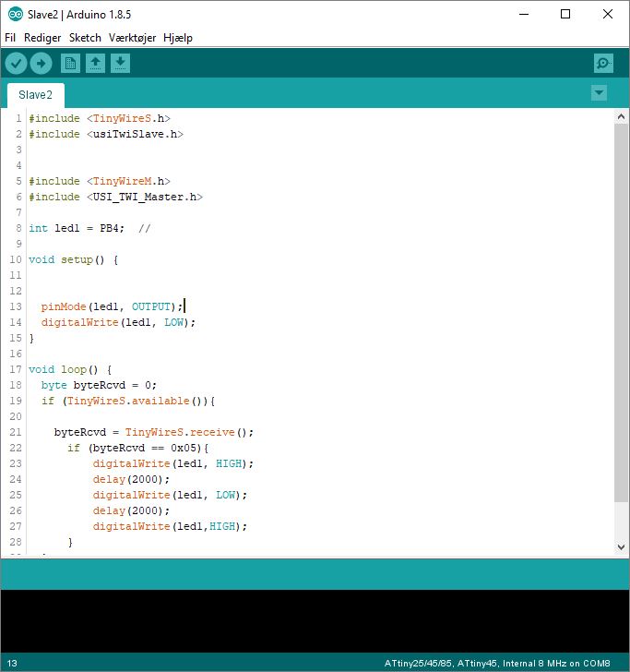Click the Upload arrow button
Image resolution: width=630 pixels, height=672 pixels.
coord(42,64)
